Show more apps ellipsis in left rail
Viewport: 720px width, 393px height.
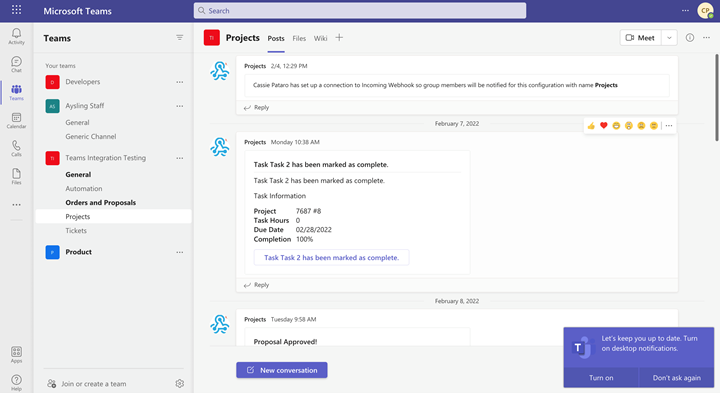pyautogui.click(x=17, y=205)
